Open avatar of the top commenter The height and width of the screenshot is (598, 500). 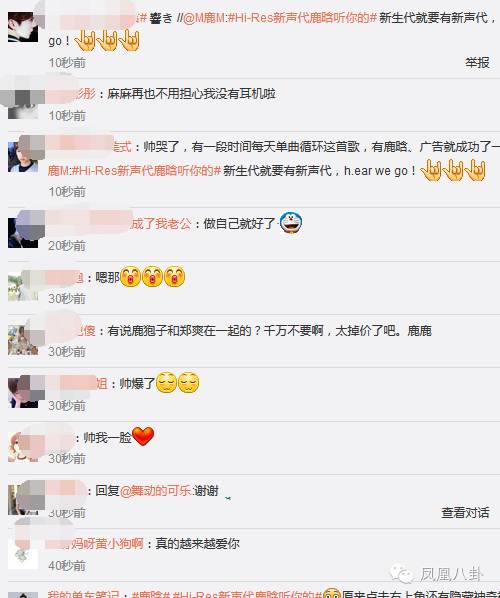click(x=23, y=27)
